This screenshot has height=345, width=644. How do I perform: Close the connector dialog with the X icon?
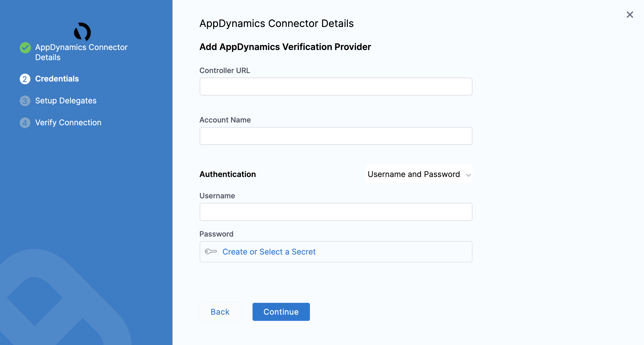pyautogui.click(x=630, y=15)
